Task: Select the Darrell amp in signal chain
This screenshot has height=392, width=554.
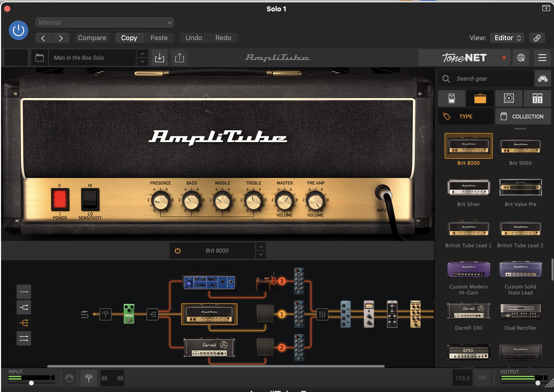Action: pyautogui.click(x=209, y=347)
